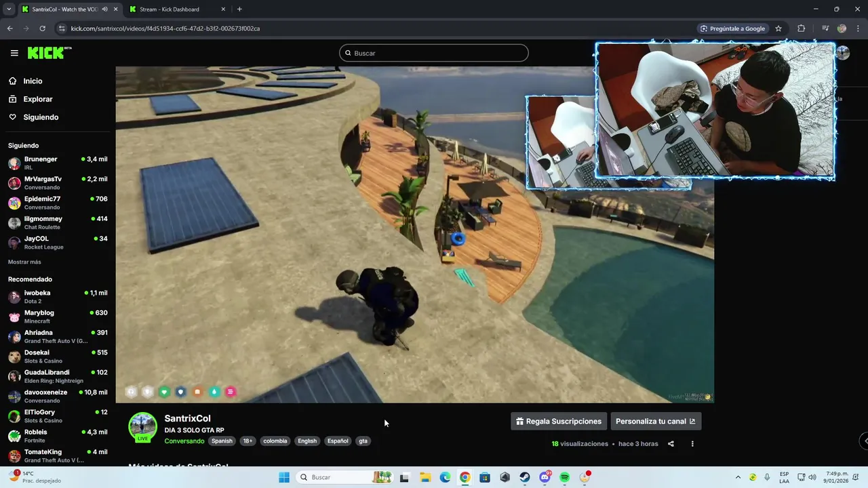The image size is (868, 488).
Task: Open a new browser tab
Action: (239, 9)
